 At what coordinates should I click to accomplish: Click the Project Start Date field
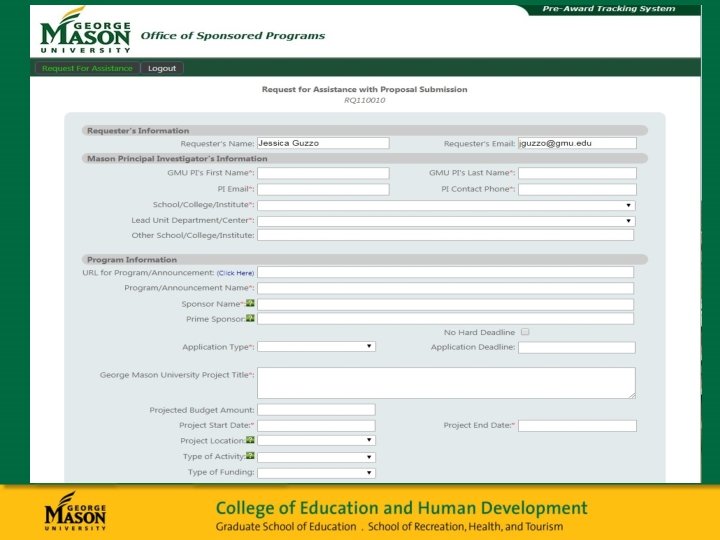click(316, 426)
